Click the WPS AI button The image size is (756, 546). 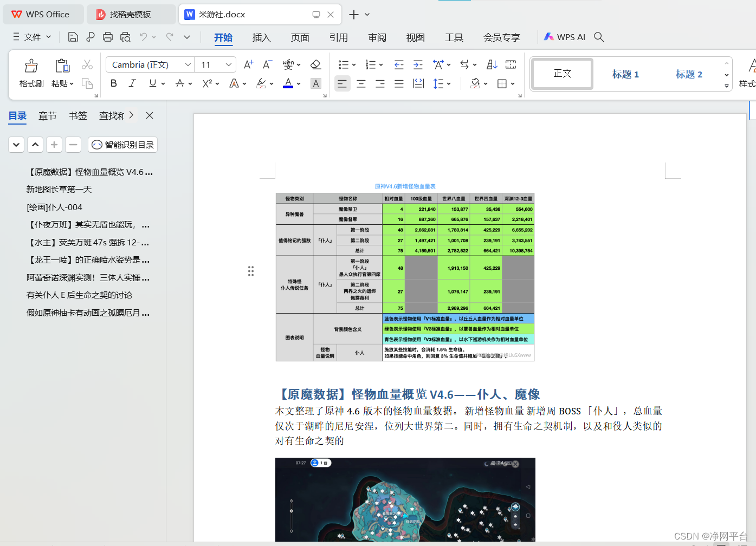[x=565, y=37]
